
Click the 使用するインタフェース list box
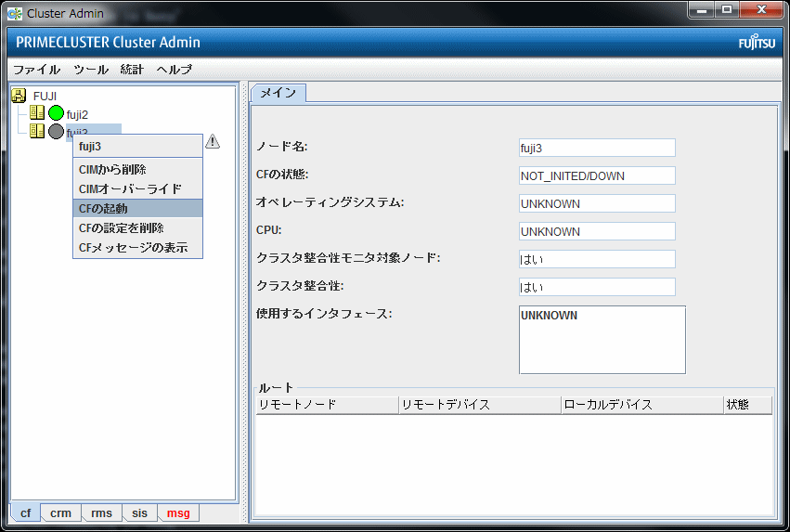[x=602, y=340]
